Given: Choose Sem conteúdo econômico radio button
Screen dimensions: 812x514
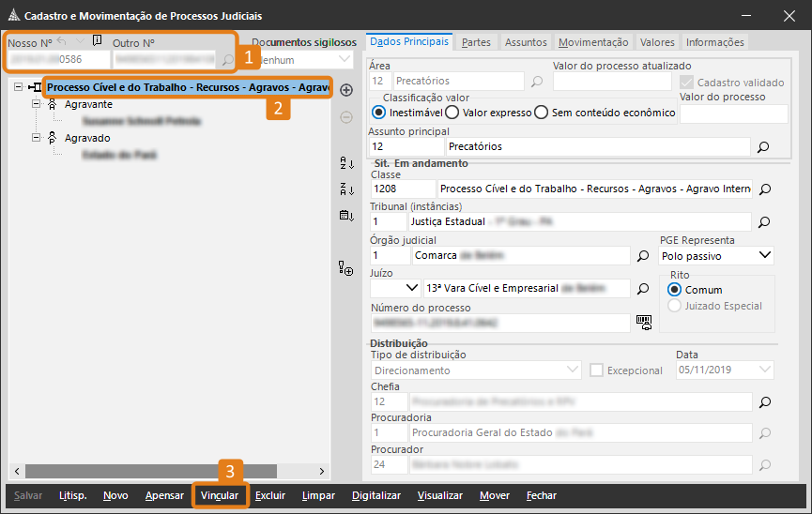Looking at the screenshot, I should coord(541,113).
